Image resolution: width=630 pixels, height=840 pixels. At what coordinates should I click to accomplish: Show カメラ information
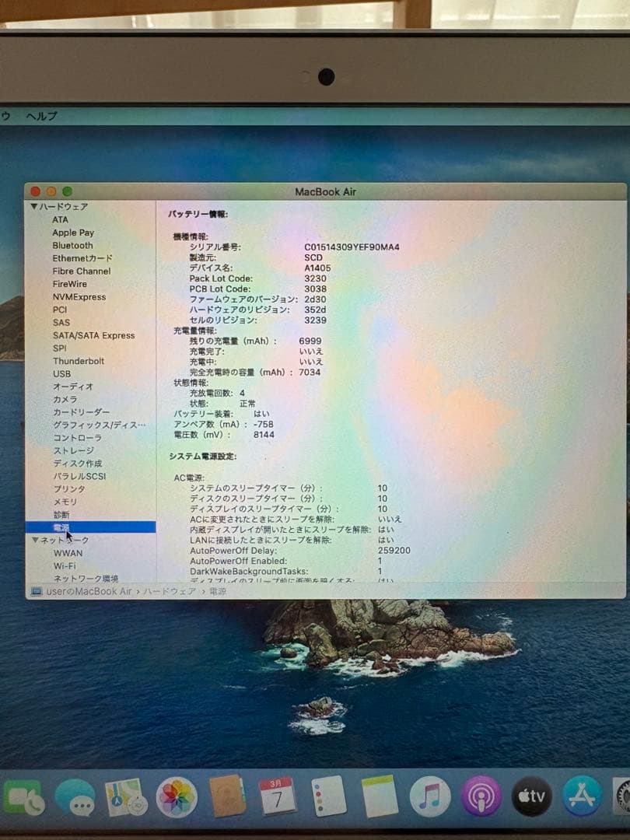(65, 399)
